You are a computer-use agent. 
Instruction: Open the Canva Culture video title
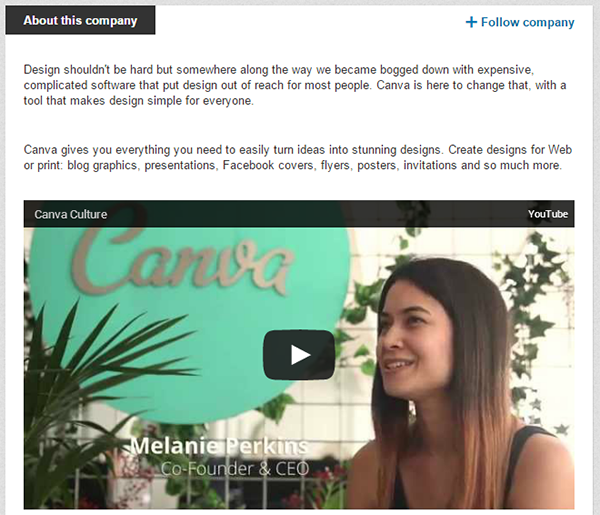point(71,214)
